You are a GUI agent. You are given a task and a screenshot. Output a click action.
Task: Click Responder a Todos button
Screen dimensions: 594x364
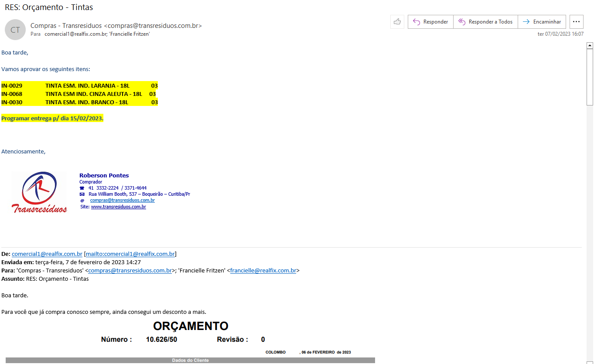[x=485, y=22]
